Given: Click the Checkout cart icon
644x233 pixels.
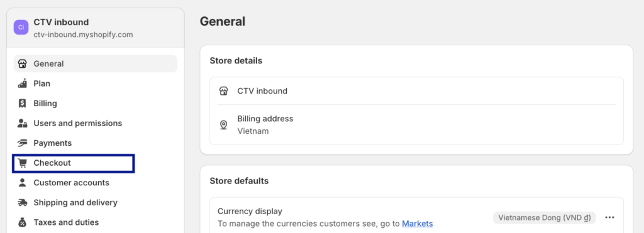Looking at the screenshot, I should [x=22, y=163].
